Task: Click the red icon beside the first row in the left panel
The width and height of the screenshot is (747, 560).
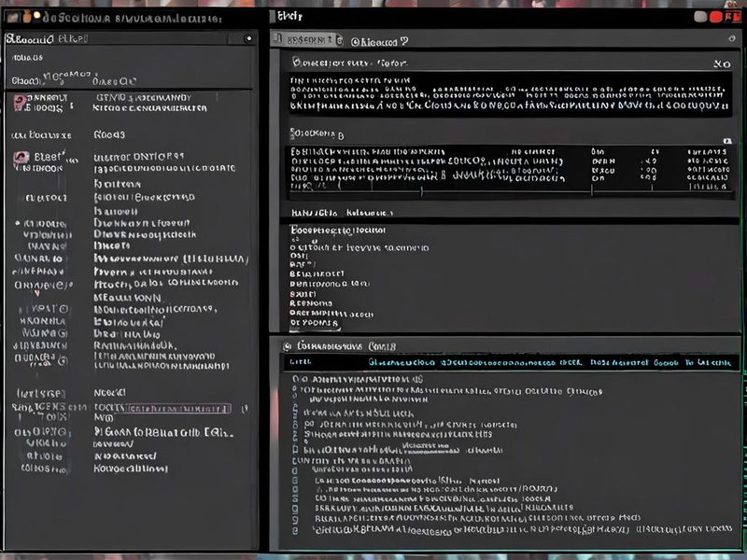Action: (20, 102)
